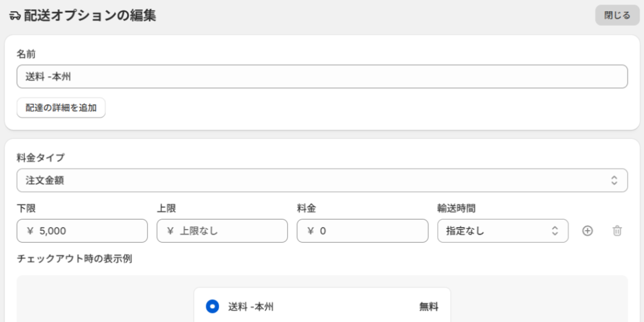Click the trash icon to delete rate row

tap(617, 231)
